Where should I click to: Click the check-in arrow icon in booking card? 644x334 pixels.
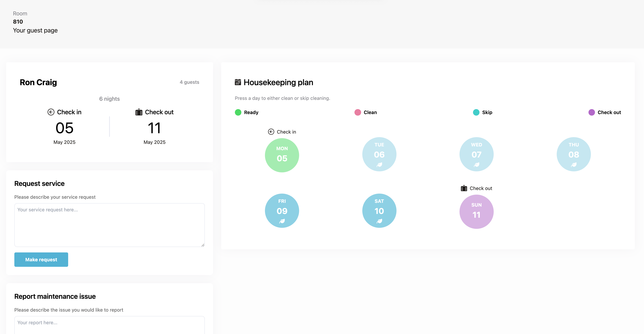pyautogui.click(x=51, y=112)
